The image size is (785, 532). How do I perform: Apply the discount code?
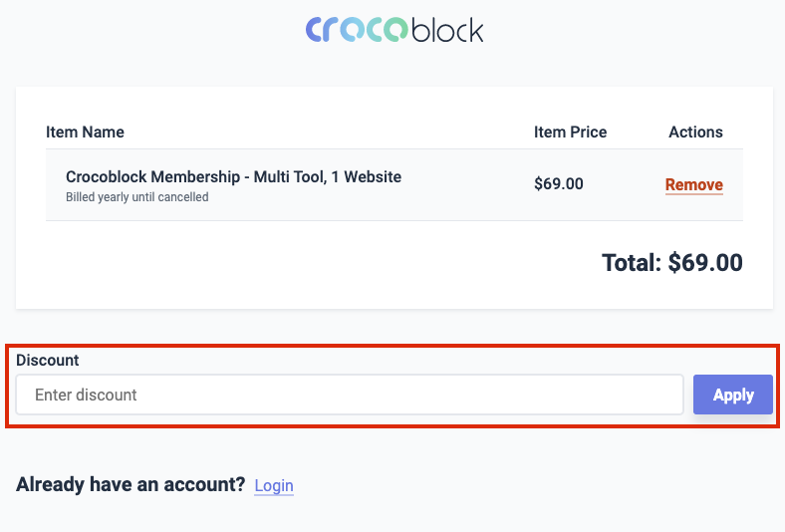[733, 395]
